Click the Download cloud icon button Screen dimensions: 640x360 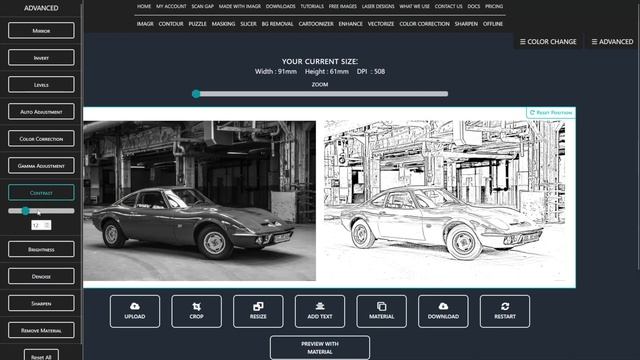pos(443,311)
